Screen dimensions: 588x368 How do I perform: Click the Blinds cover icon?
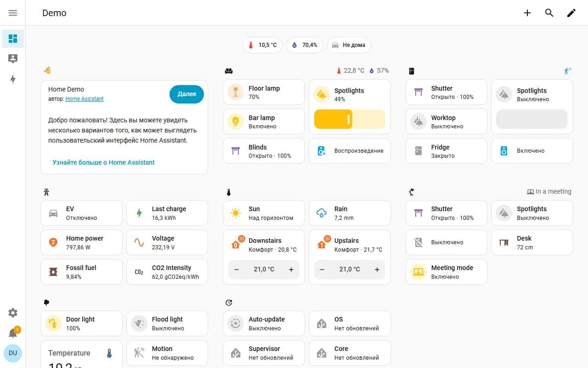pyautogui.click(x=236, y=151)
